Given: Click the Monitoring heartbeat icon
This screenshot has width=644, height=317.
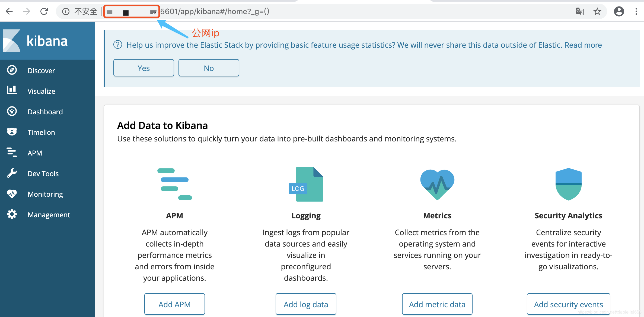Looking at the screenshot, I should (11, 193).
